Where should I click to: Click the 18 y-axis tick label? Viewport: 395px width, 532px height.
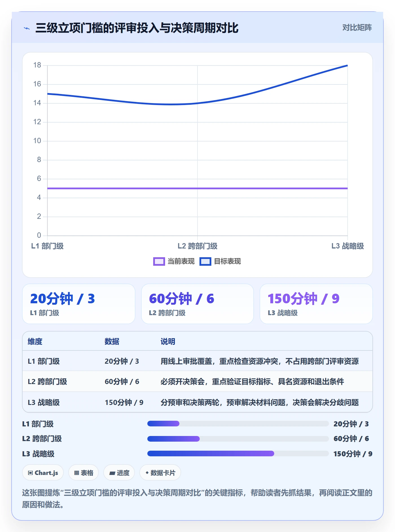click(37, 65)
